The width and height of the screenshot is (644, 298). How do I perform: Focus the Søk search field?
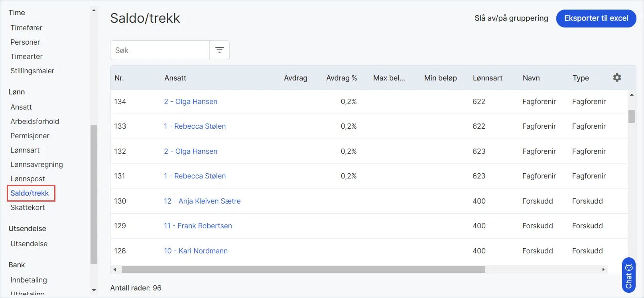(x=160, y=50)
